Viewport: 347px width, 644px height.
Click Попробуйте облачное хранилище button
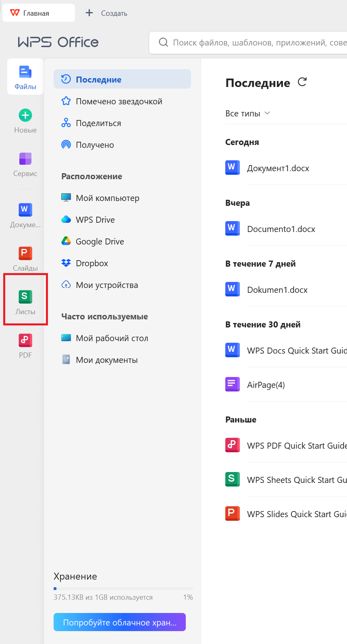[x=120, y=622]
